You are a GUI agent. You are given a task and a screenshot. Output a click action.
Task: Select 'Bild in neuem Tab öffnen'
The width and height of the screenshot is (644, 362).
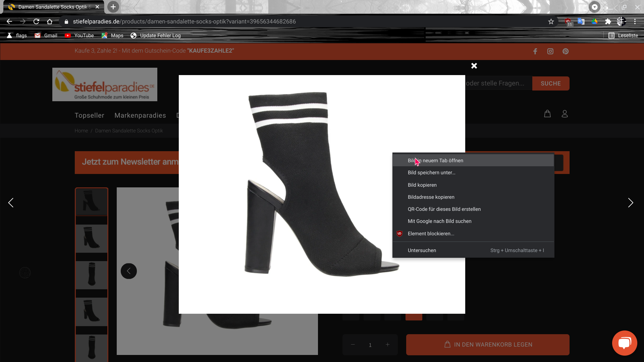click(x=435, y=161)
